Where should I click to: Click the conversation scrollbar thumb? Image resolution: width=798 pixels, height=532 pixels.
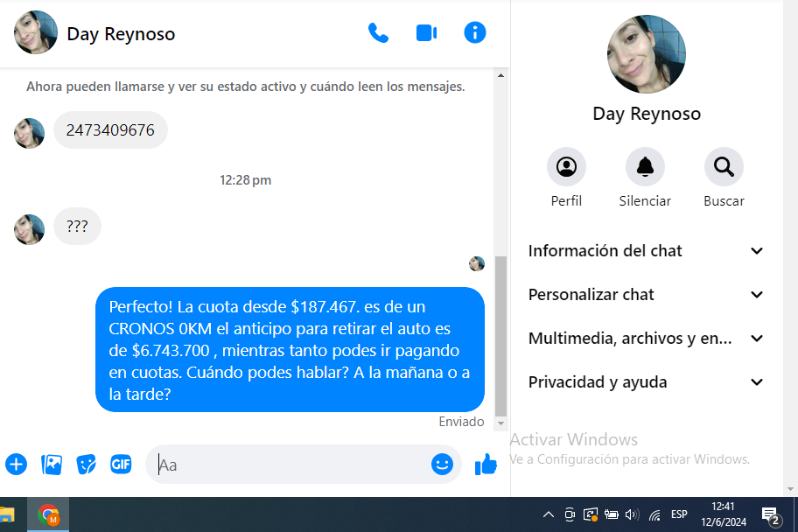pos(500,336)
